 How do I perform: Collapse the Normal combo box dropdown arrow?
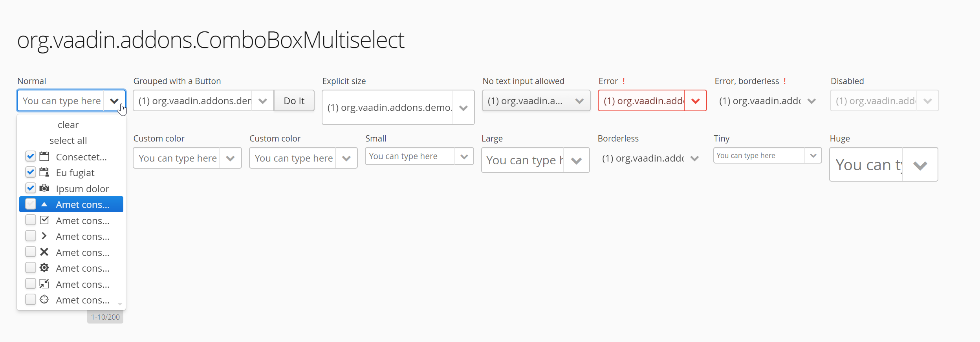point(114,101)
